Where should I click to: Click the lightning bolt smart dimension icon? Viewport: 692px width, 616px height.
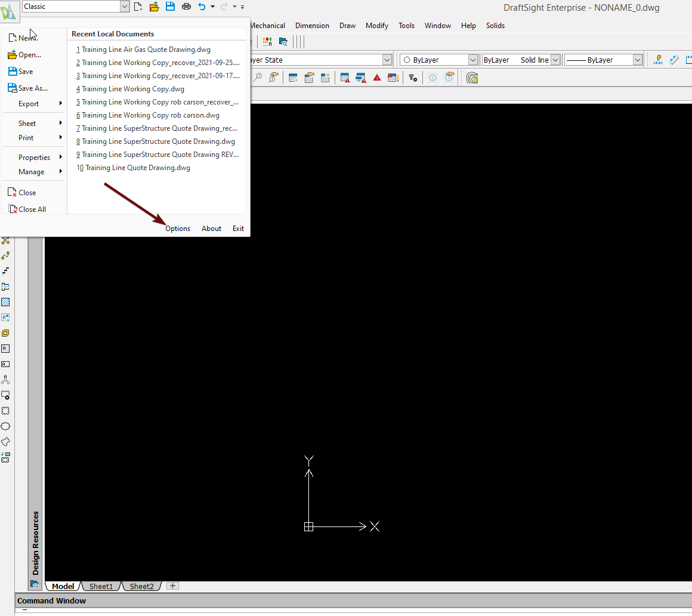tap(658, 60)
